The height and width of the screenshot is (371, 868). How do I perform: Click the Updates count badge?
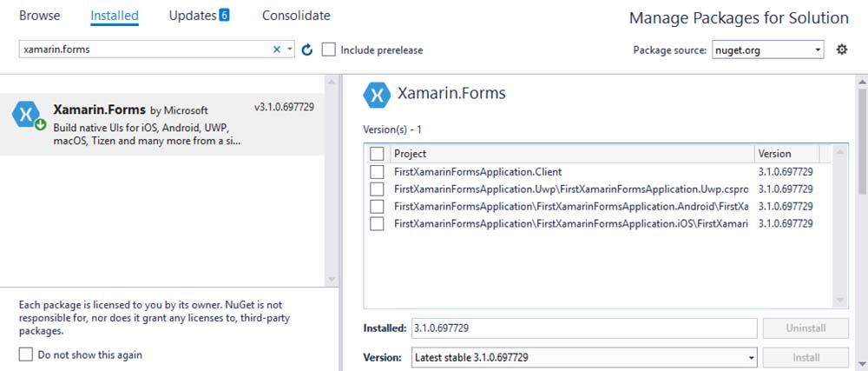(224, 16)
